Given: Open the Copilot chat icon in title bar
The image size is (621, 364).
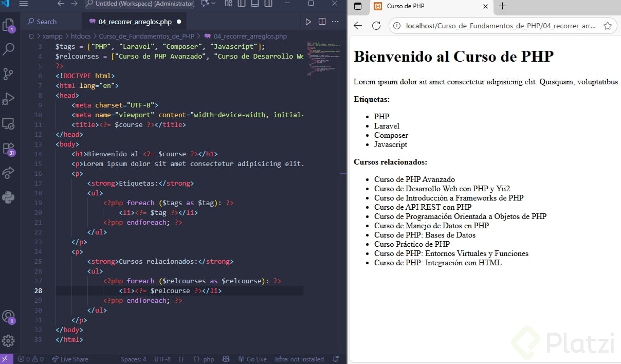Looking at the screenshot, I should tap(205, 4).
